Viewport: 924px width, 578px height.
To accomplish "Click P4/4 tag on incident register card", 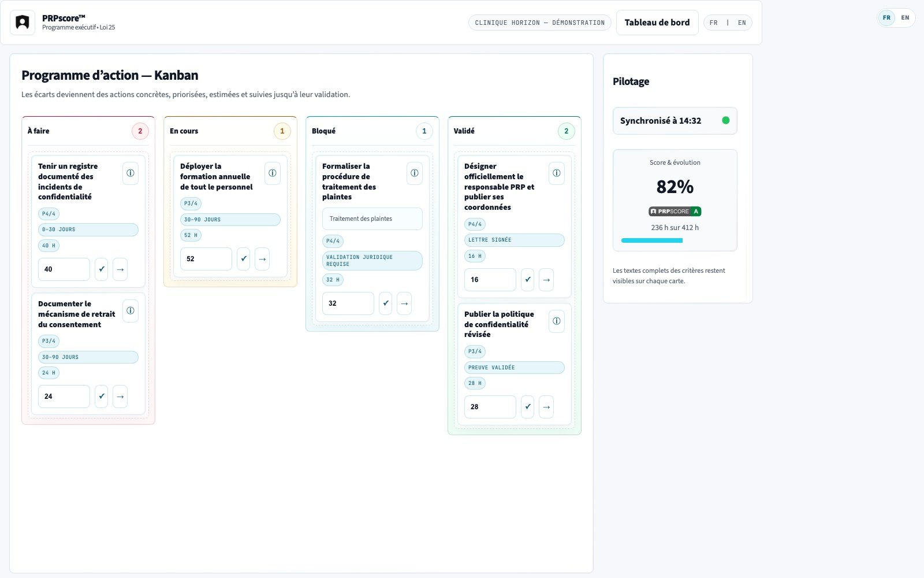I will (49, 214).
